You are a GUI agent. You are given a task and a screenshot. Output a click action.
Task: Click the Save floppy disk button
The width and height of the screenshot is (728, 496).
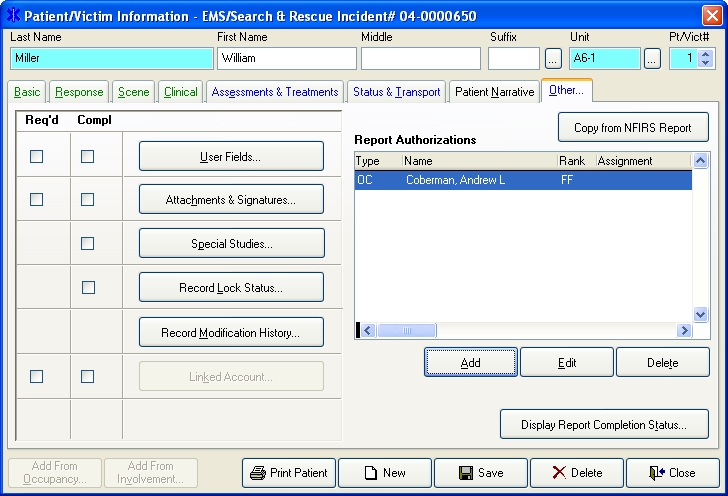click(x=480, y=473)
